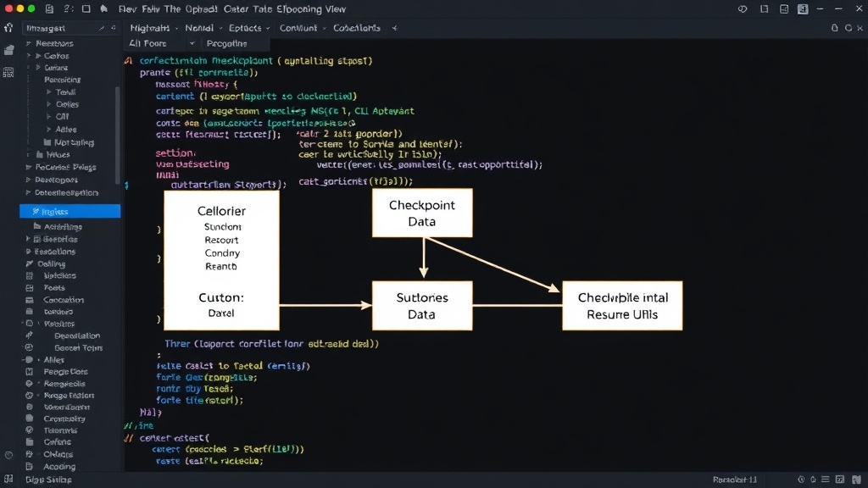This screenshot has width=868, height=488.
Task: Open the 'Tate' menu in the title bar
Action: (261, 9)
